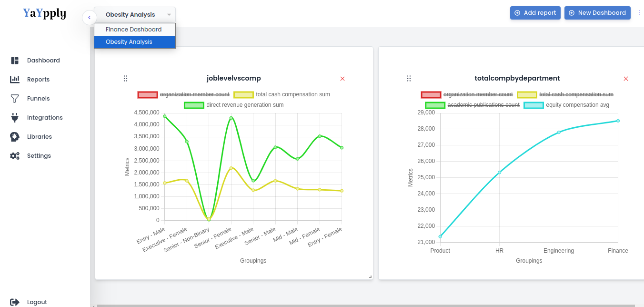Screen dimensions: 644x307
Task: Remove the totalcompbydepartment chart with red X
Action: pyautogui.click(x=626, y=79)
